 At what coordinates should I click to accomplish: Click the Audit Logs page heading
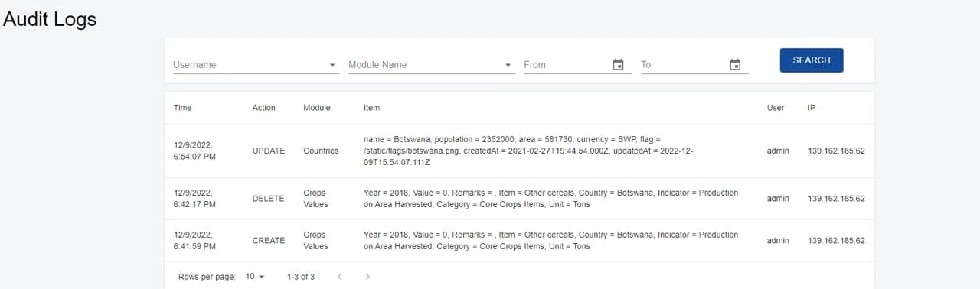pos(50,19)
